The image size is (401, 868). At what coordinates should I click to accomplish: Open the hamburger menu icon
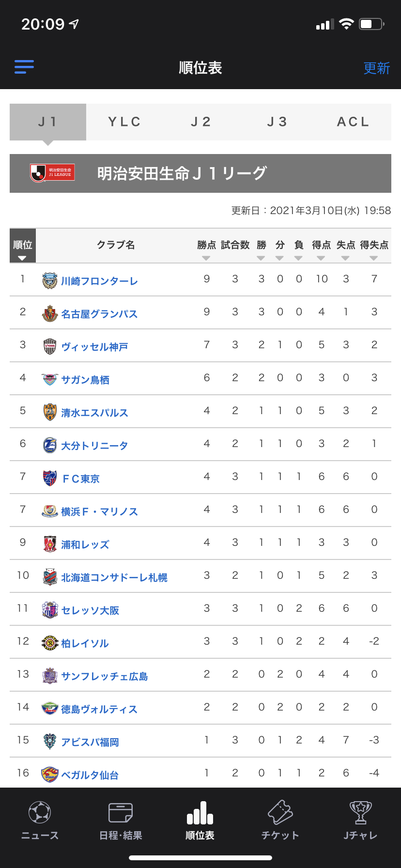[x=24, y=67]
